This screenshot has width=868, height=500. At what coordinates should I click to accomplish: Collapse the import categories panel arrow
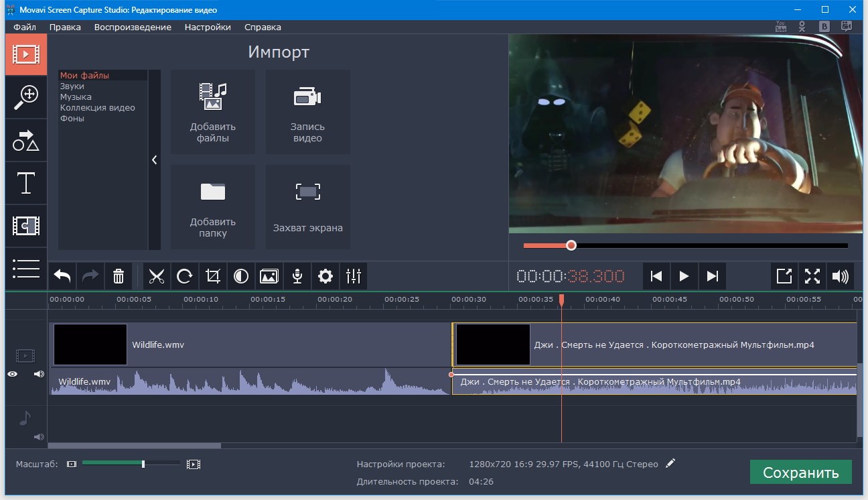pyautogui.click(x=155, y=160)
